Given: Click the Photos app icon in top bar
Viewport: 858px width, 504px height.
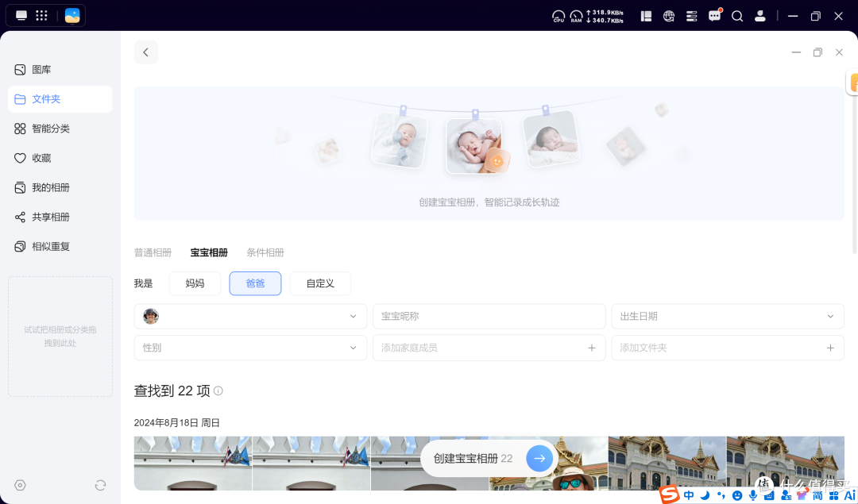Looking at the screenshot, I should pos(72,16).
